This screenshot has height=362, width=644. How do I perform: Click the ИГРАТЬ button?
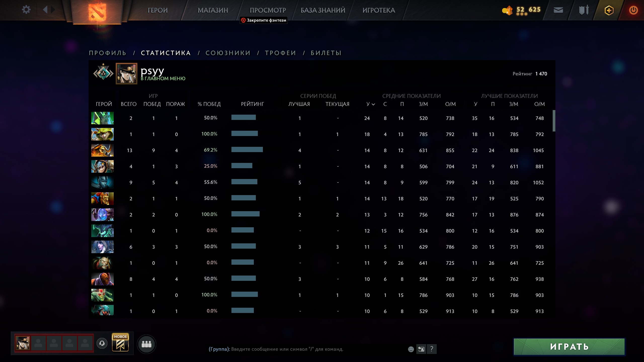click(x=569, y=347)
